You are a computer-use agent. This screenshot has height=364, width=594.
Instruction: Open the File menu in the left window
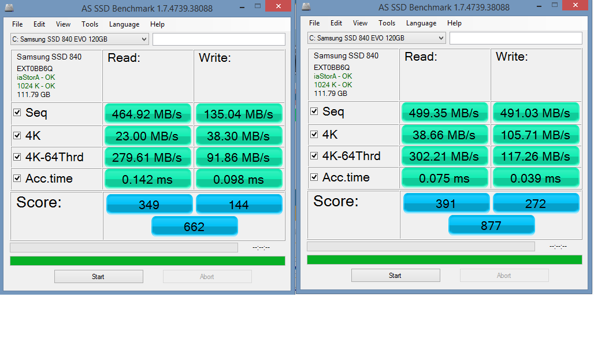tap(17, 24)
